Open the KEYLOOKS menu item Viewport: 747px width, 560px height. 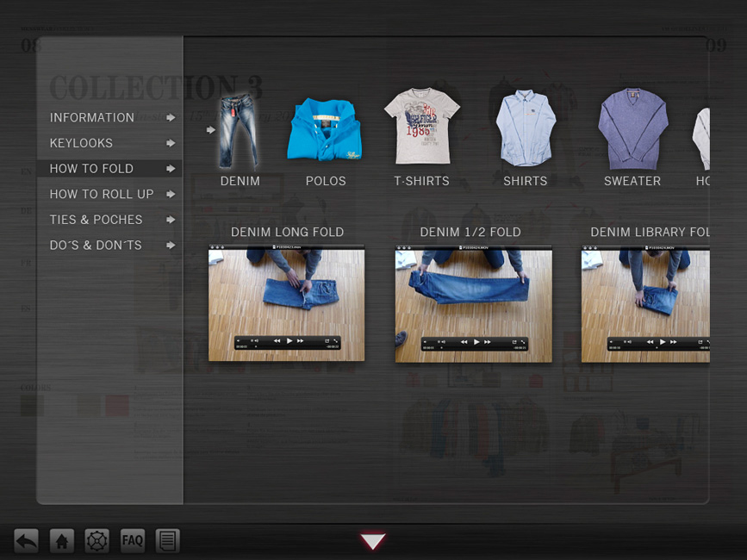click(82, 143)
